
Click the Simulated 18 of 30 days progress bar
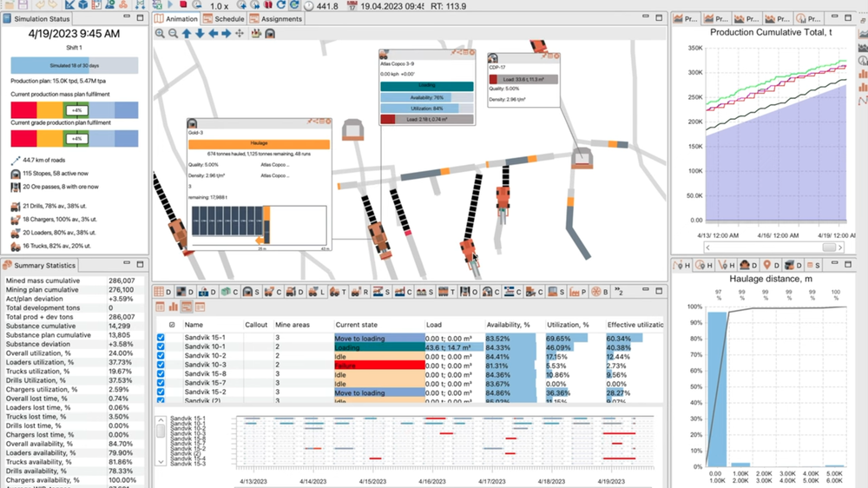coord(74,65)
